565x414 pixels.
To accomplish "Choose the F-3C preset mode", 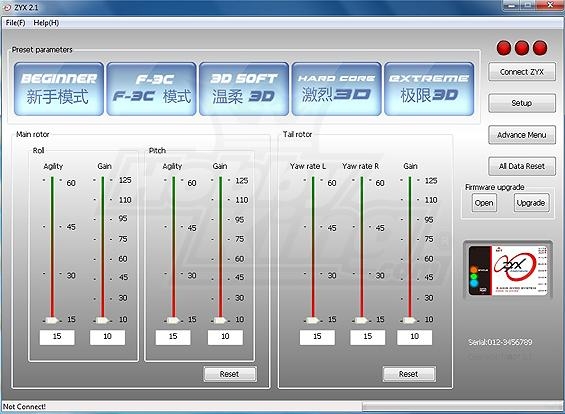I will click(x=151, y=89).
